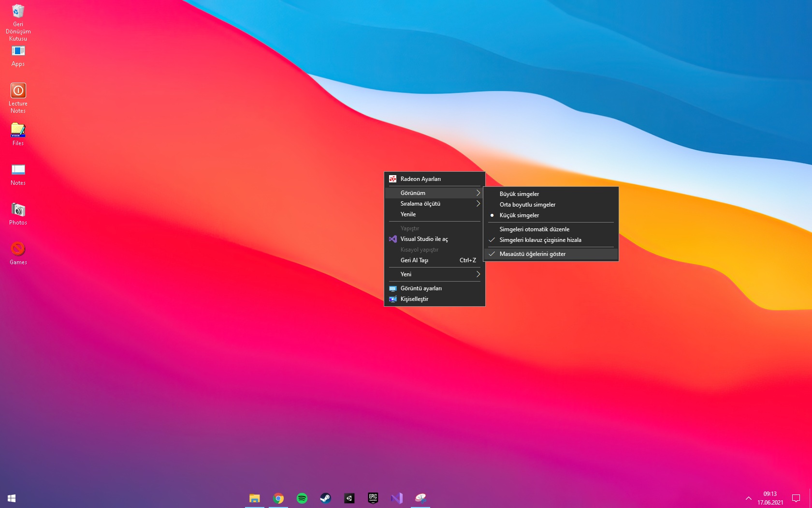
Task: Open the notification center icon
Action: 796,498
